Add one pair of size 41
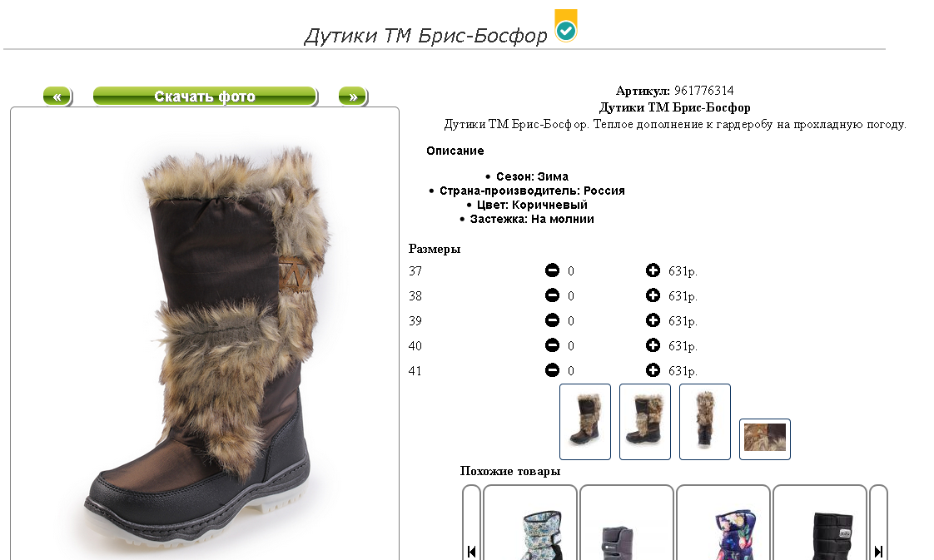The height and width of the screenshot is (560, 934). pos(653,371)
